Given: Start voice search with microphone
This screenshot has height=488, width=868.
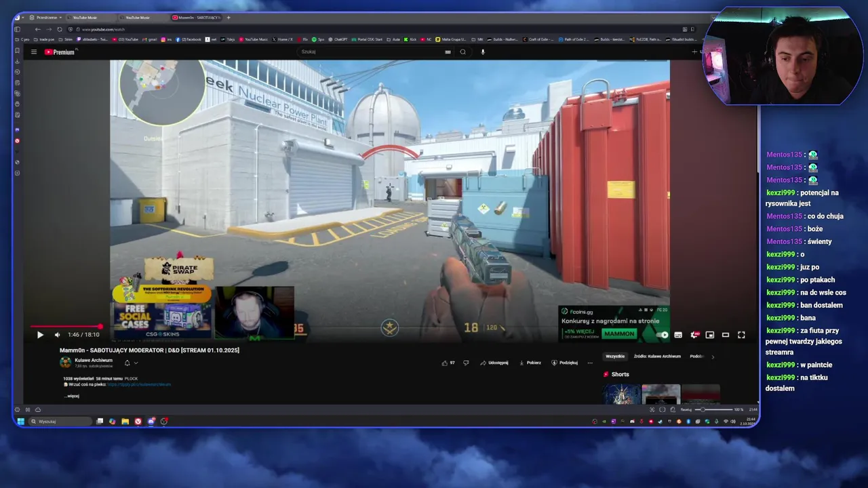Looking at the screenshot, I should pyautogui.click(x=483, y=52).
